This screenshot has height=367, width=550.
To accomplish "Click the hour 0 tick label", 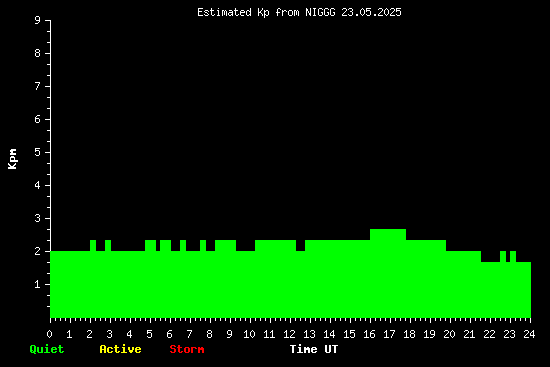I will click(49, 334).
